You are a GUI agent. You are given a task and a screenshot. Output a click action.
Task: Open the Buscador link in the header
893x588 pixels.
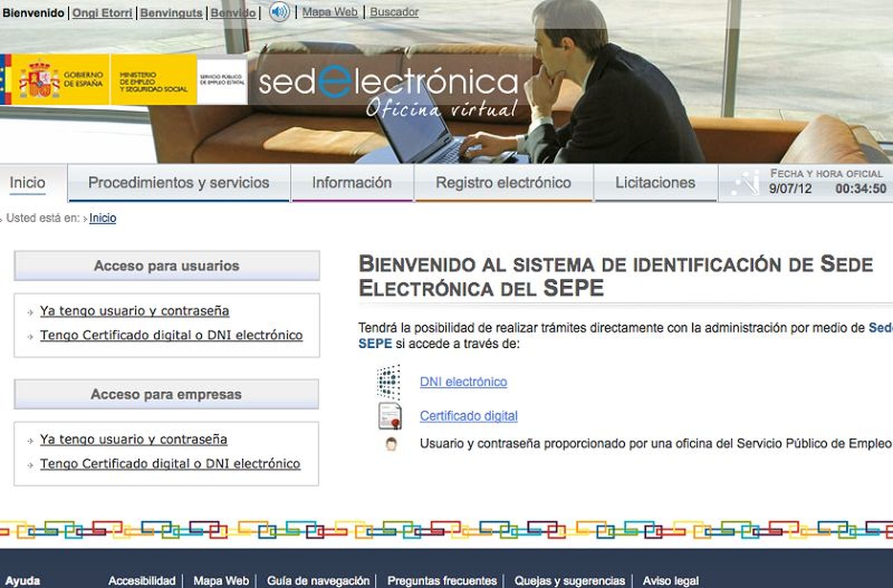pyautogui.click(x=394, y=12)
